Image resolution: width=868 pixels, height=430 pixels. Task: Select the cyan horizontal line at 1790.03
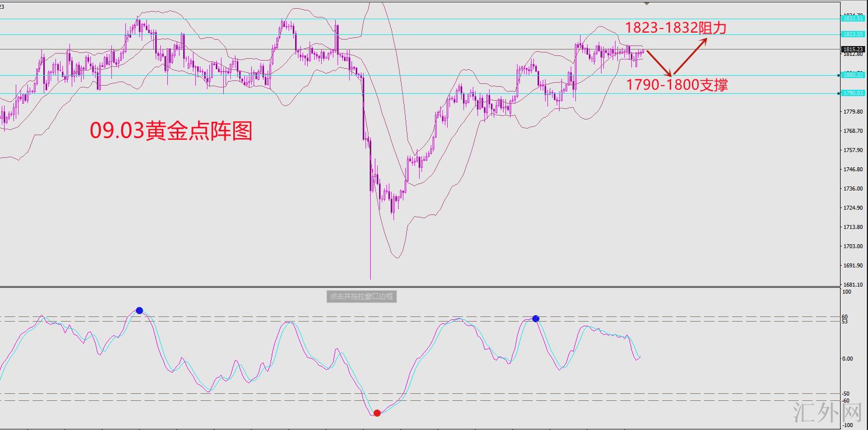tap(420, 93)
